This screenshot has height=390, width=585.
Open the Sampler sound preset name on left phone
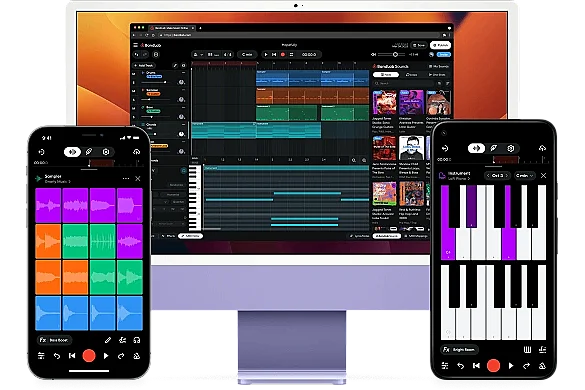(57, 181)
